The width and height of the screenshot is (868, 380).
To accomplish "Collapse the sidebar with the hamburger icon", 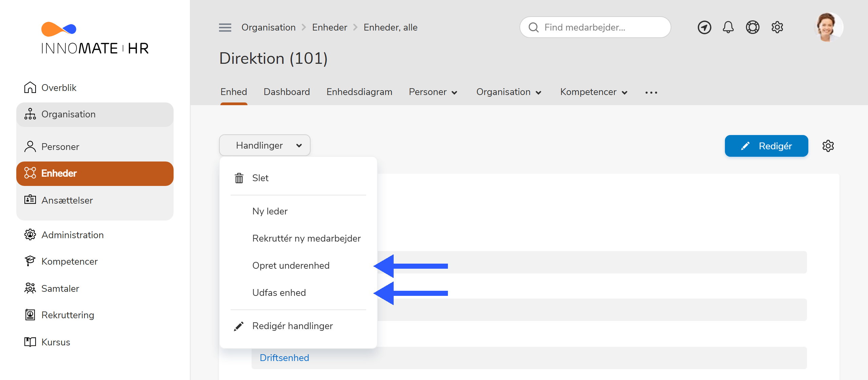I will point(225,27).
